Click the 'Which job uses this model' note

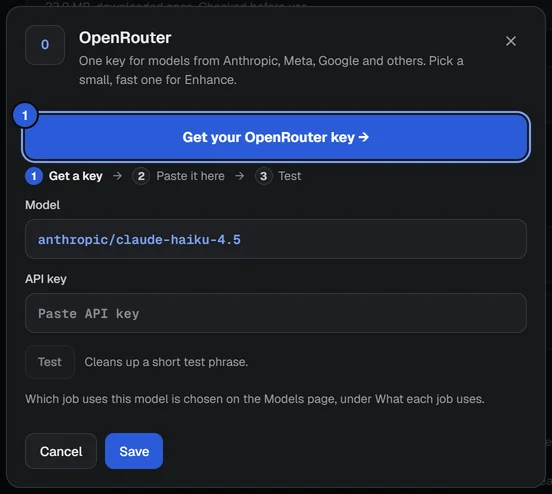pyautogui.click(x=255, y=399)
